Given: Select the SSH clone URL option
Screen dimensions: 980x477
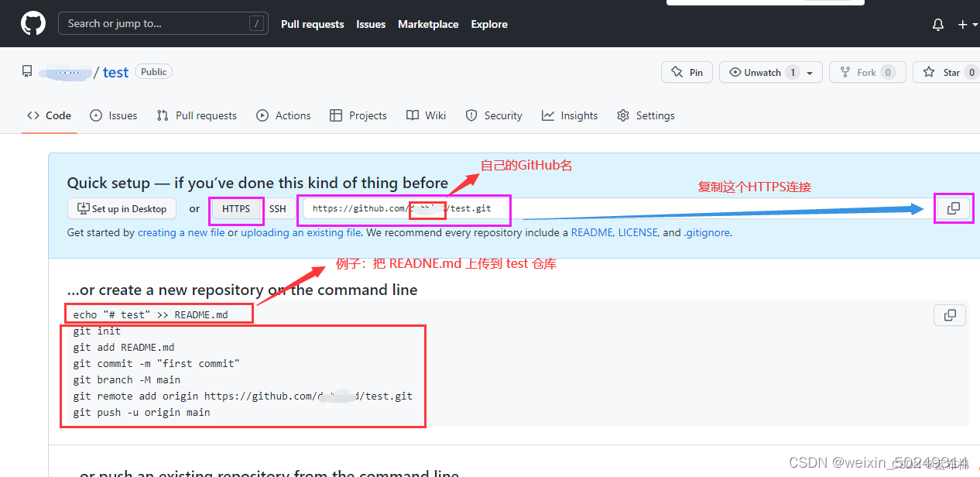Looking at the screenshot, I should pyautogui.click(x=278, y=208).
